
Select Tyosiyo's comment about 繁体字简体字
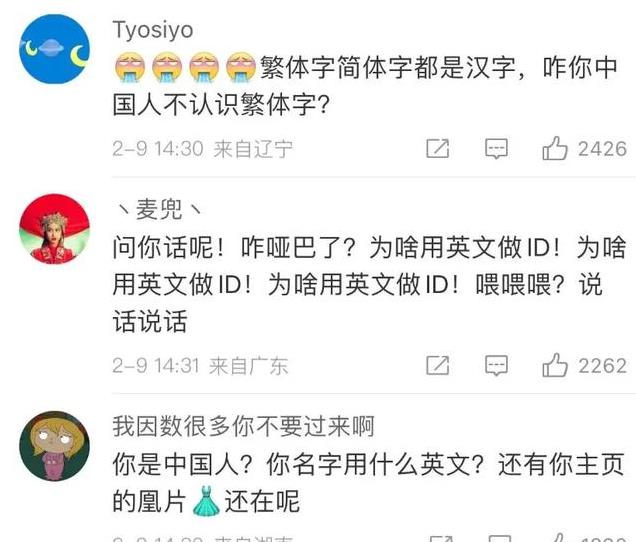tap(365, 86)
